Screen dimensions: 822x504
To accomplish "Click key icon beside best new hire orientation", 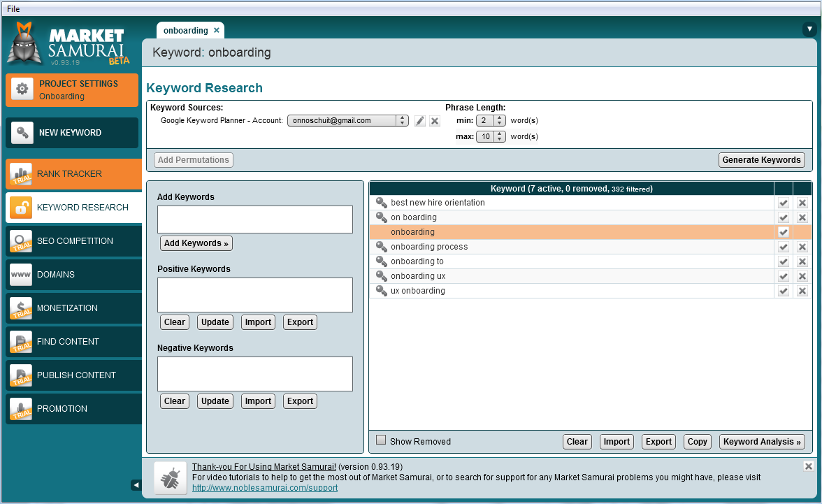I will 382,203.
